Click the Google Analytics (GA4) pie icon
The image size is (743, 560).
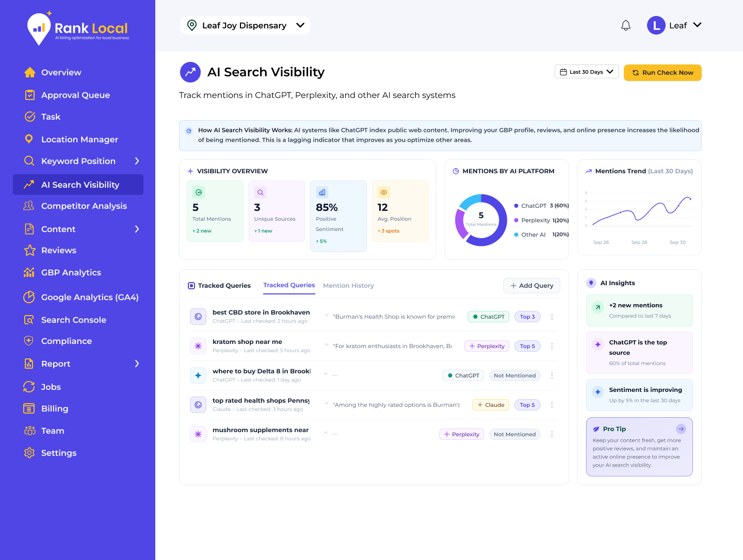(x=29, y=297)
